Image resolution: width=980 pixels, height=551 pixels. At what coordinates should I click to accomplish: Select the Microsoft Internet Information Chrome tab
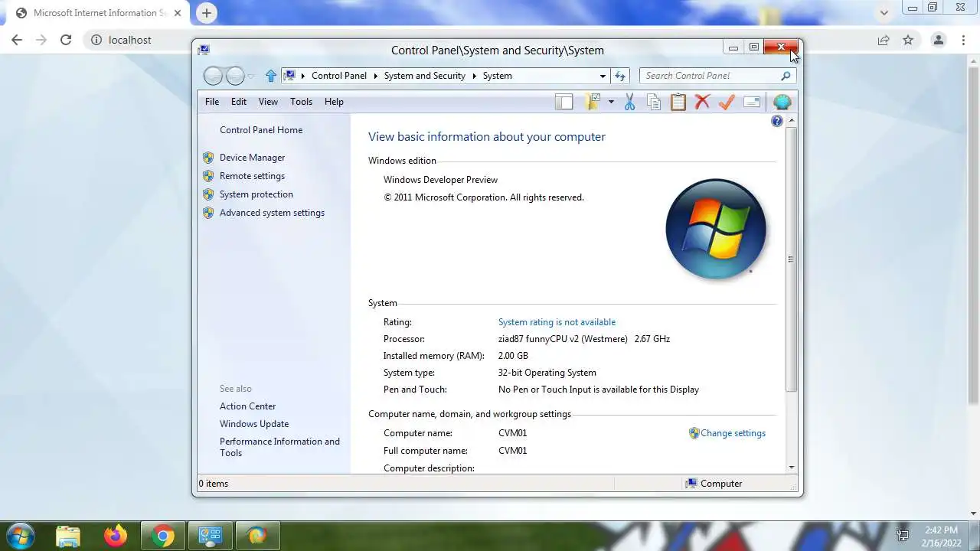[99, 13]
